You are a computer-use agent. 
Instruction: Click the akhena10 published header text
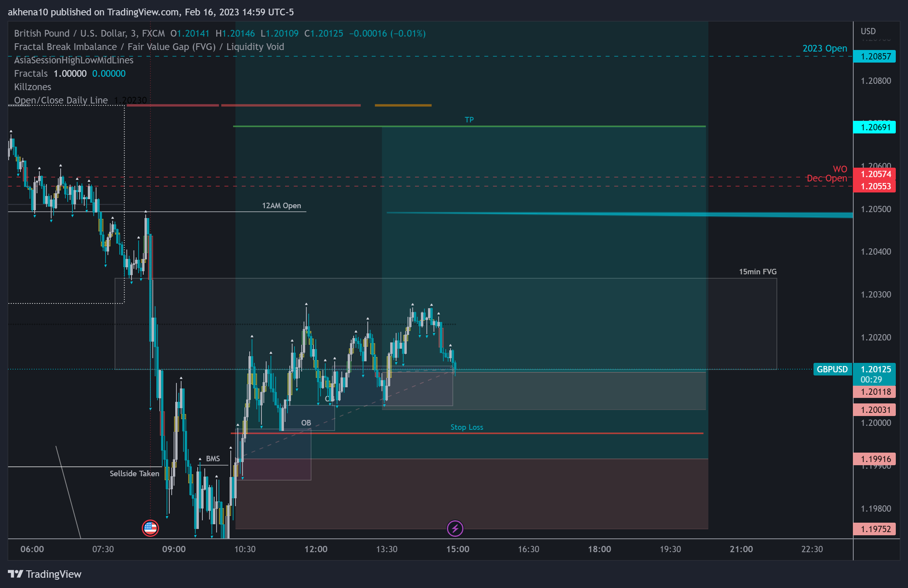point(151,12)
